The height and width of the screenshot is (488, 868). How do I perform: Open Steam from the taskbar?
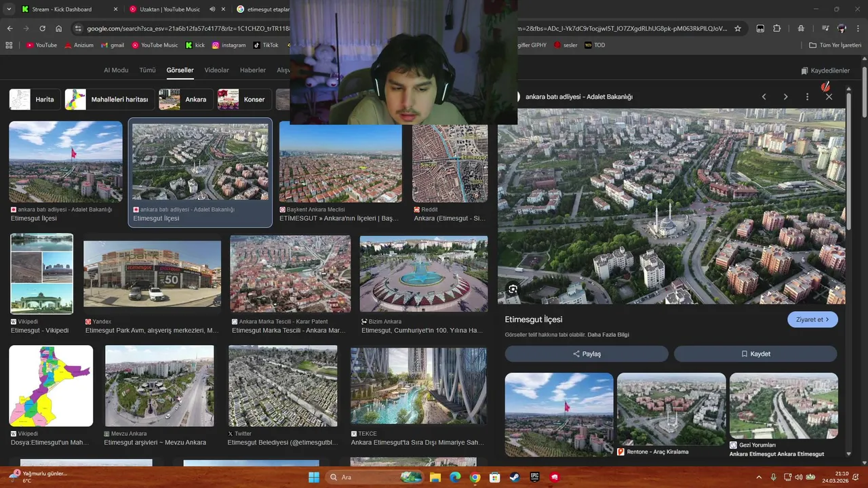pyautogui.click(x=515, y=477)
